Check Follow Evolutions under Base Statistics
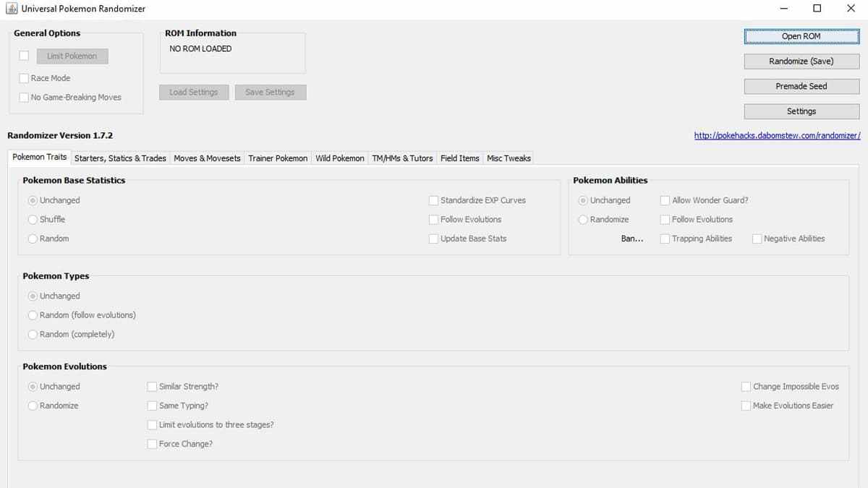868x488 pixels. click(x=433, y=220)
